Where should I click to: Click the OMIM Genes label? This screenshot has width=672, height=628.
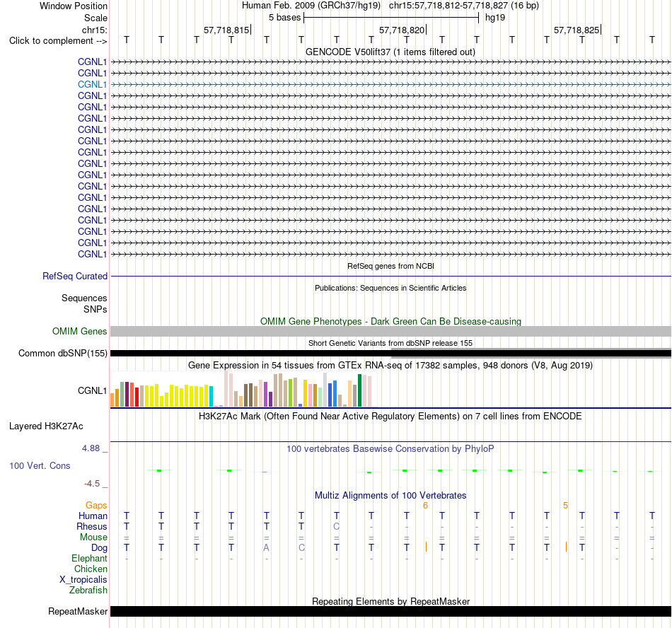click(x=79, y=331)
